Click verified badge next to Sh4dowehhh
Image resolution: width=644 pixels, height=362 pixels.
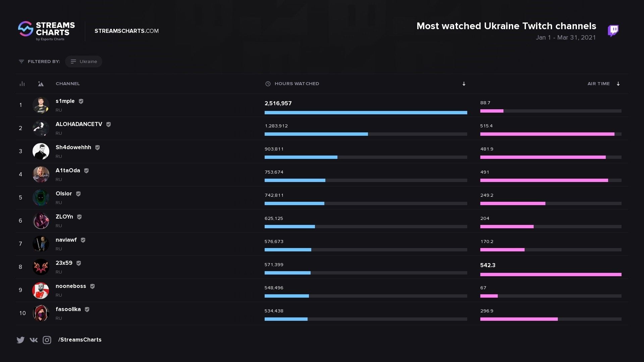97,147
